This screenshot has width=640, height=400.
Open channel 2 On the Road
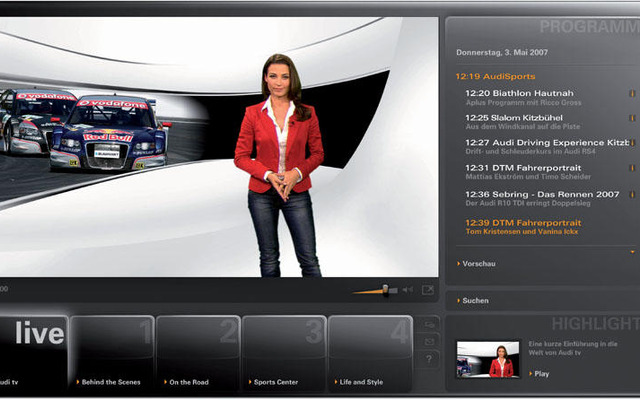click(198, 353)
